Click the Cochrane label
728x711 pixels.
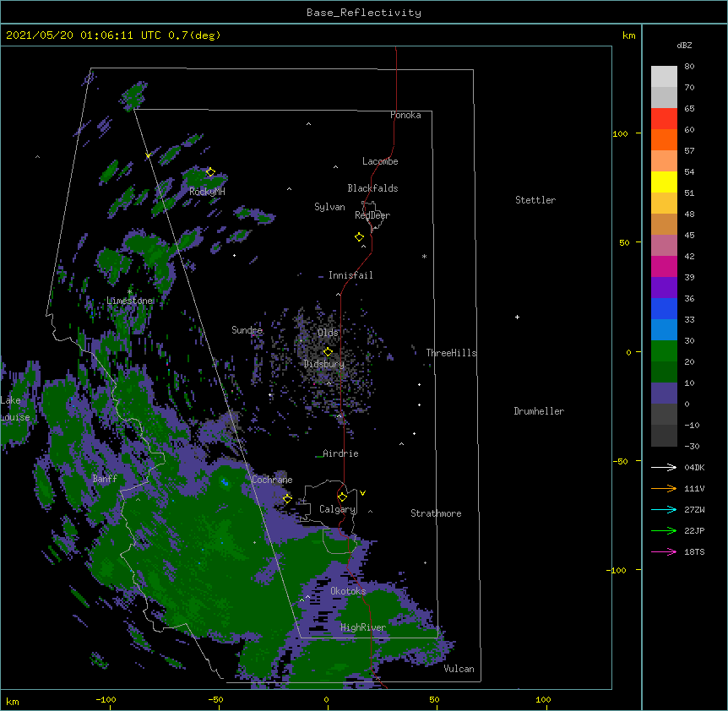point(272,480)
